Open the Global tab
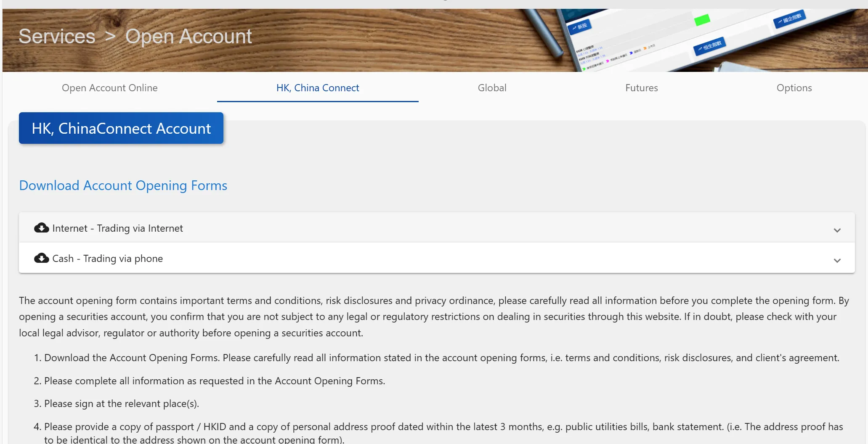 click(x=492, y=88)
